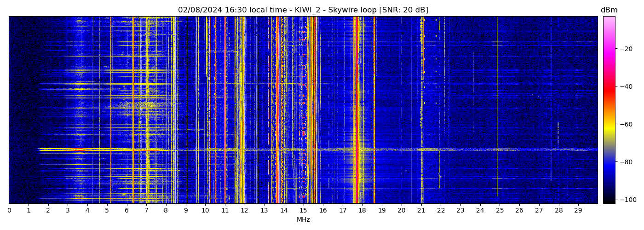Click the 18 MHz axis tick label
Screen dimensions: 644x230
(362, 210)
